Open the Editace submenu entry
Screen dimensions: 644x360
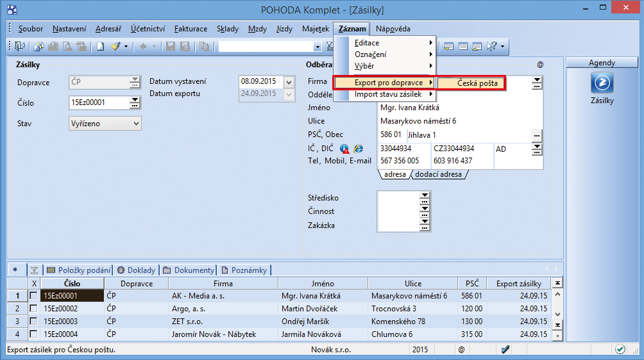tap(385, 43)
